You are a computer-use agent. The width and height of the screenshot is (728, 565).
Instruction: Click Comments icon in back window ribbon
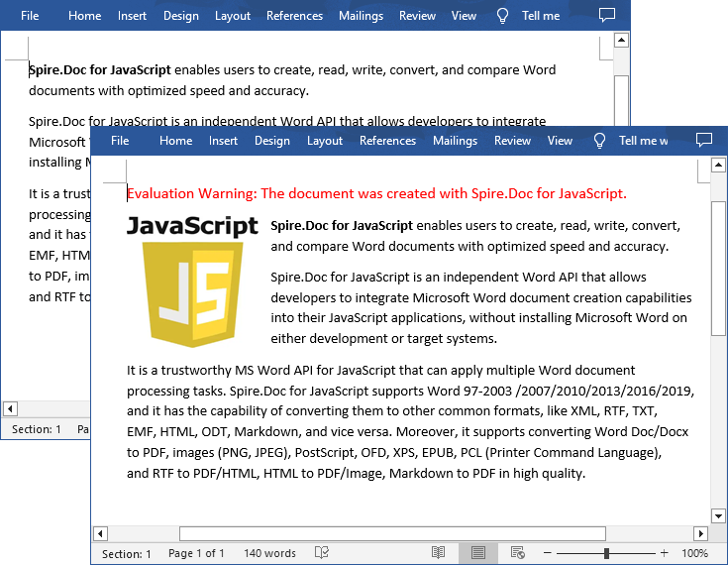tap(607, 15)
